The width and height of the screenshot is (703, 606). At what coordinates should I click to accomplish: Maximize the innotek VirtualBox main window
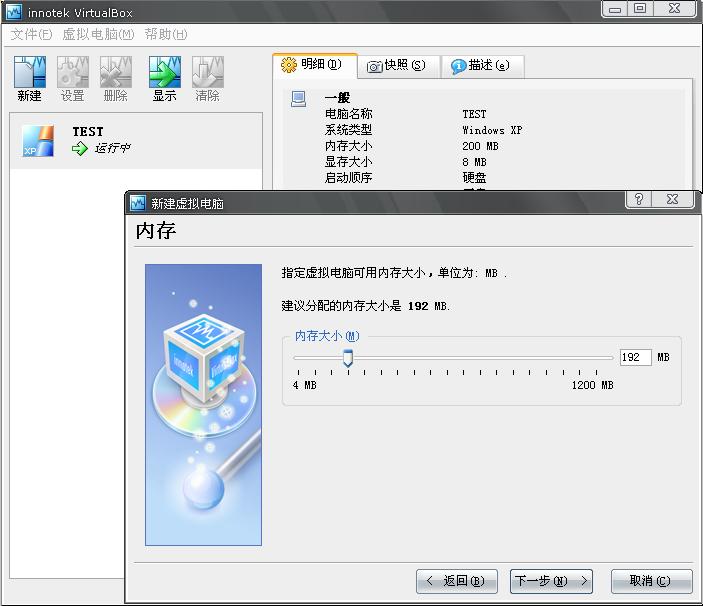tap(640, 9)
